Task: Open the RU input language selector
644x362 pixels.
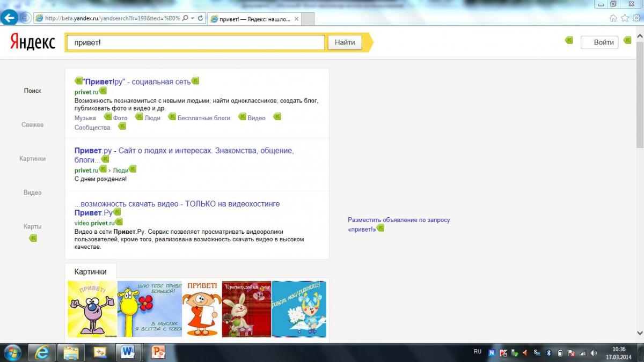Action: (x=478, y=352)
